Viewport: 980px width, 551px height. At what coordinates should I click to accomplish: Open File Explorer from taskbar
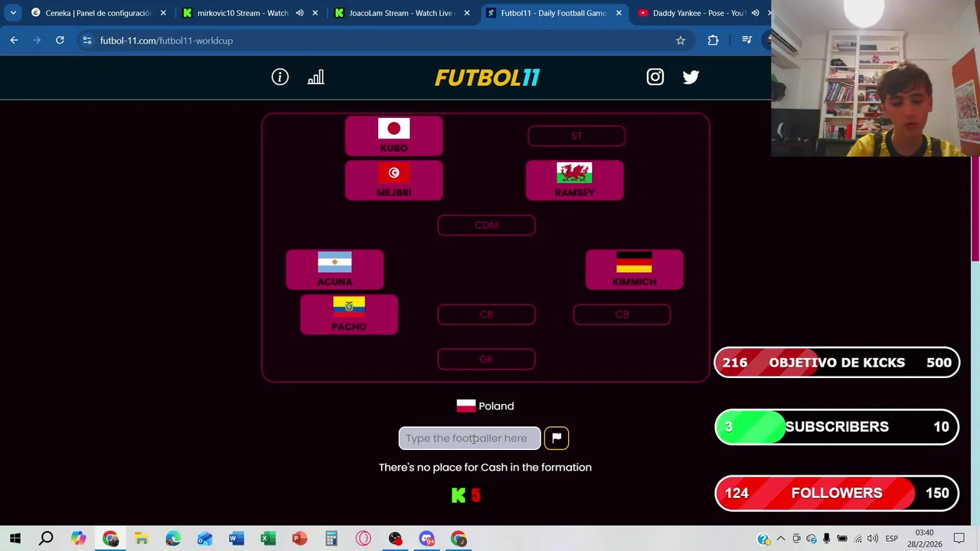click(x=142, y=539)
